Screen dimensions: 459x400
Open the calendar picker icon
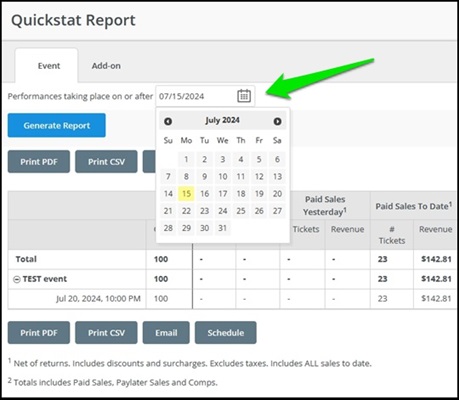(x=244, y=96)
